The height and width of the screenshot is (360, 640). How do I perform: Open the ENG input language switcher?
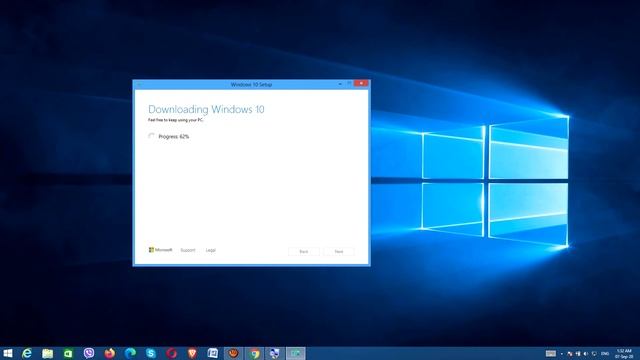coord(605,354)
